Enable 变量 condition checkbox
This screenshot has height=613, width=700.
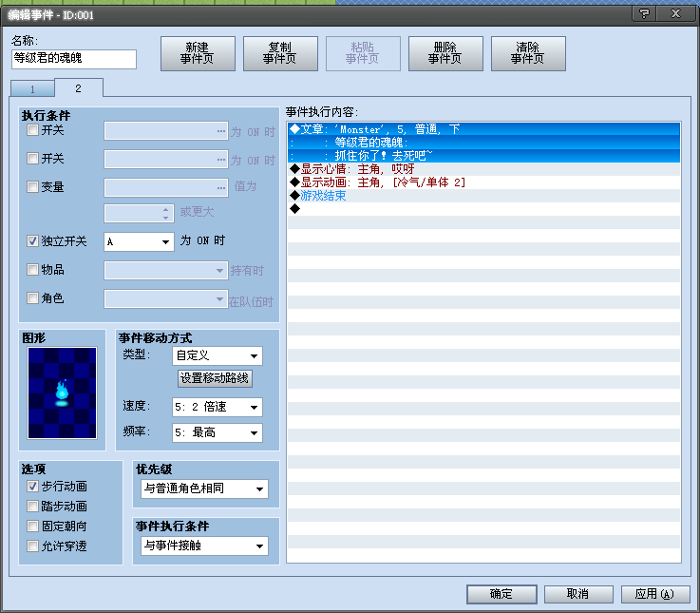[x=32, y=187]
